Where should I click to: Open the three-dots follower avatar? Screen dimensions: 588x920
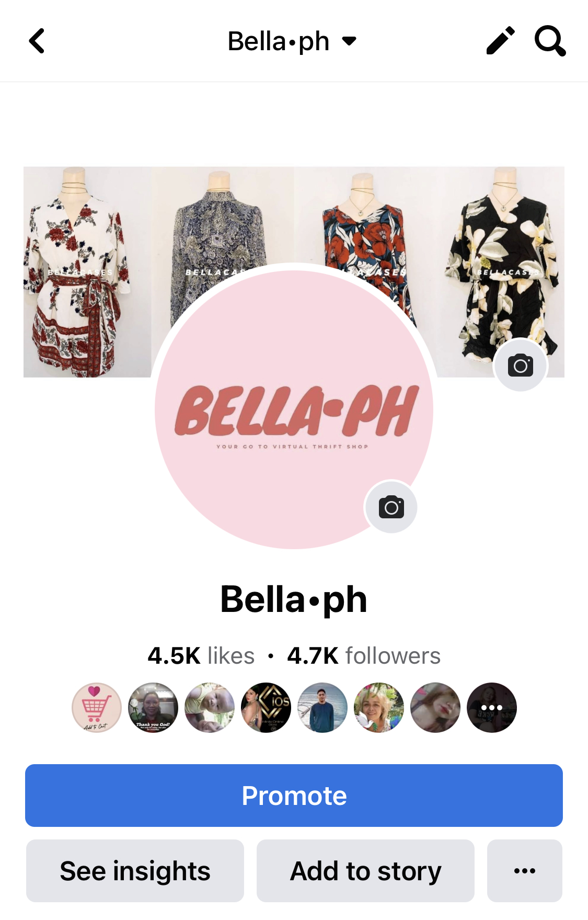pyautogui.click(x=492, y=708)
